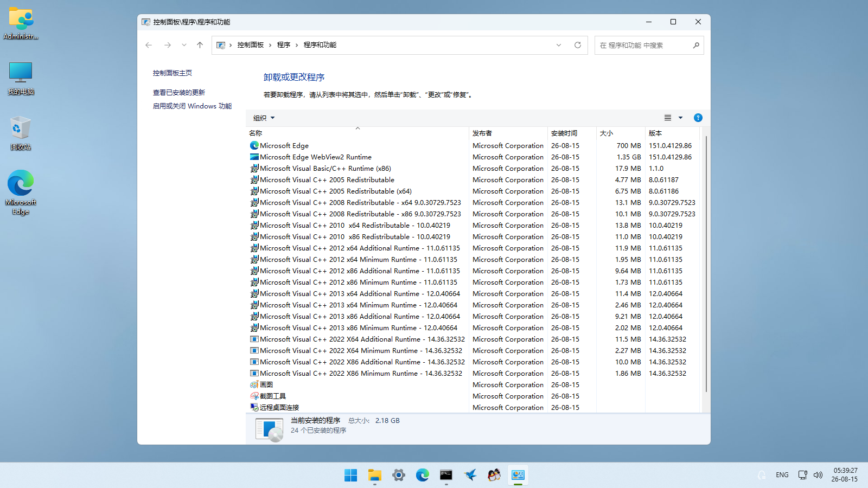Select Visual C++ 2012 x64 Minimum Runtime row
Viewport: 868px width, 488px height.
(473, 260)
